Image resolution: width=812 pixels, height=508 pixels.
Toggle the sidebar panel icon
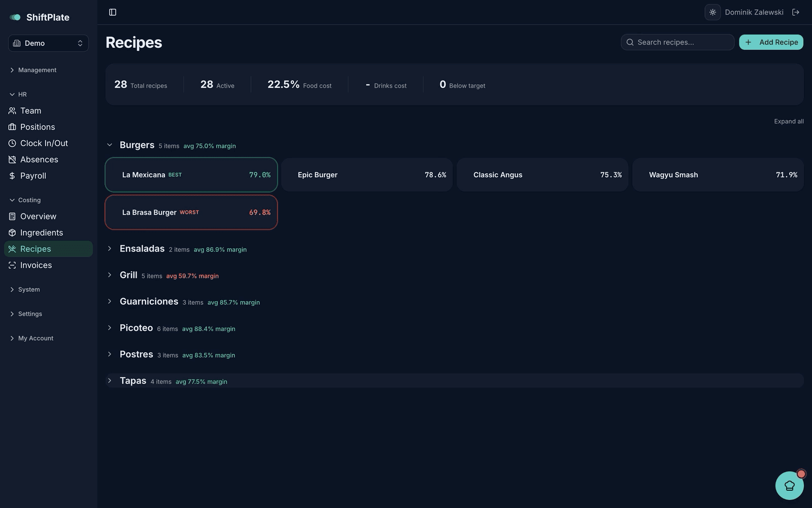(x=113, y=12)
